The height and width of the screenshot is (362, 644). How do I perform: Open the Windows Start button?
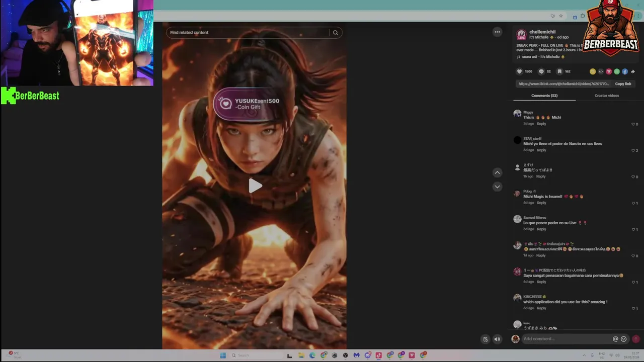223,355
